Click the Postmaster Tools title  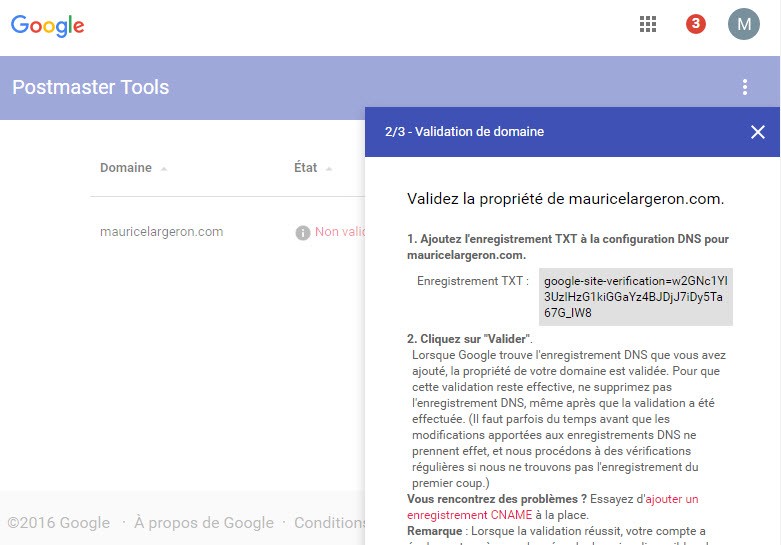coord(91,87)
